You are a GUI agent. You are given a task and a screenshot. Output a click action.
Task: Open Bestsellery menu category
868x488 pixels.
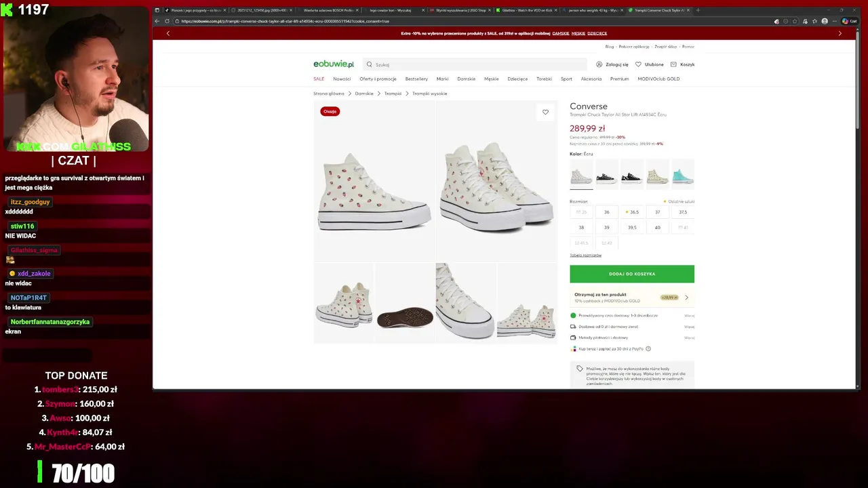[x=416, y=79]
